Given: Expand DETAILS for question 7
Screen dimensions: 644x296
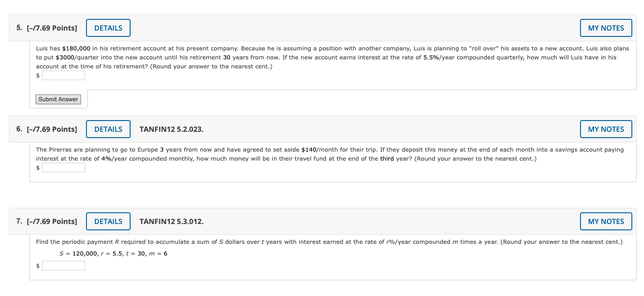Looking at the screenshot, I should pos(108,221).
